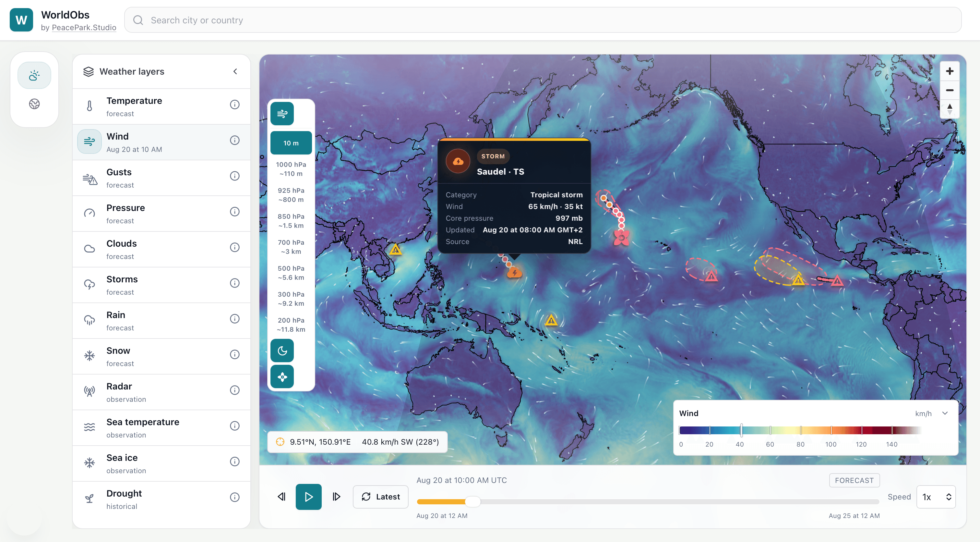This screenshot has height=542, width=980.
Task: Show info for Storms layer
Action: (x=235, y=283)
